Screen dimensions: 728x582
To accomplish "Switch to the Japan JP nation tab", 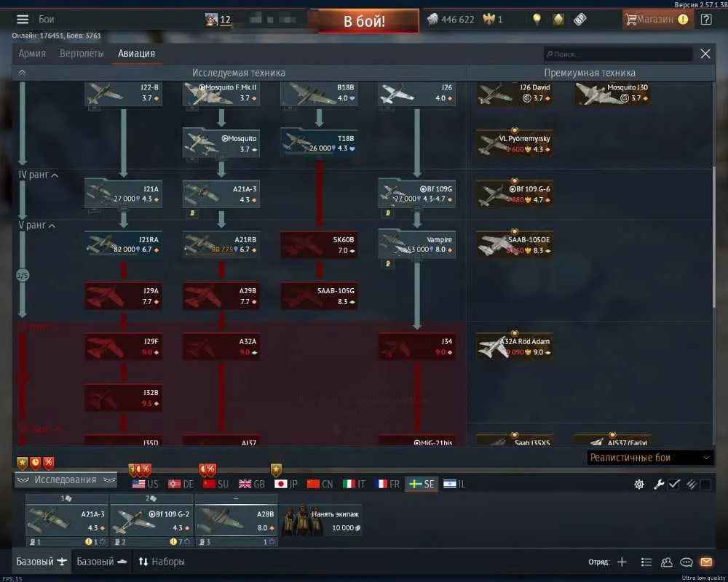I will click(x=286, y=485).
